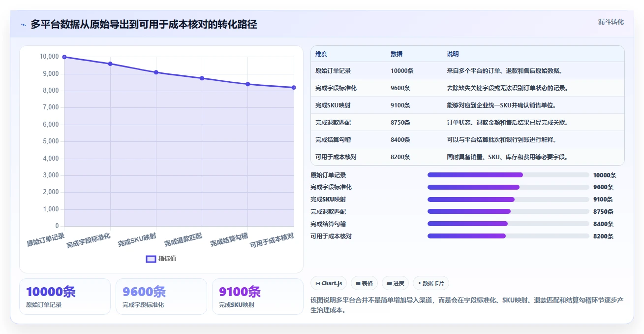Click the description starting 订单状态、退款金额
Image resolution: width=644 pixels, height=334 pixels.
tap(508, 123)
